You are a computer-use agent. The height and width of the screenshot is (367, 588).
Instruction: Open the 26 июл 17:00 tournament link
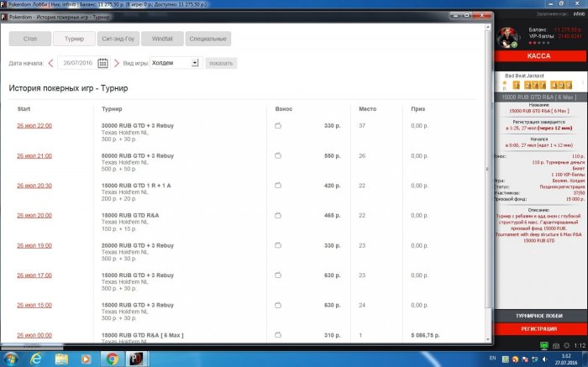pyautogui.click(x=34, y=275)
